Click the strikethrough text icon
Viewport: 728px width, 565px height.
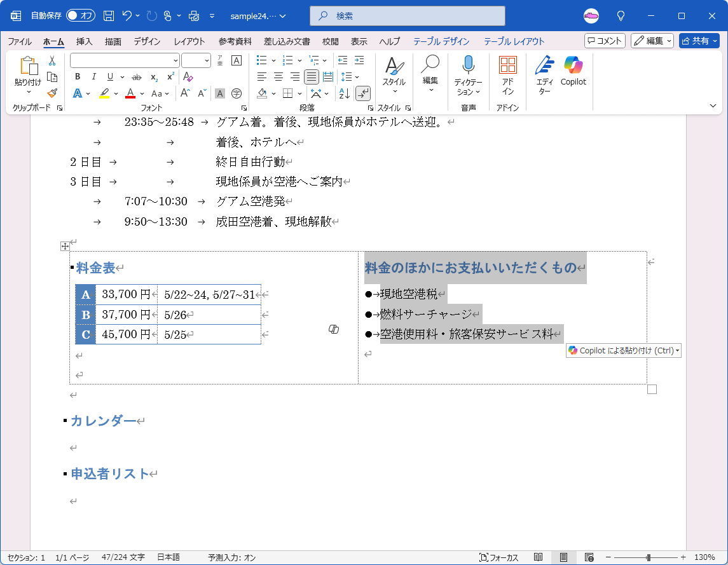pos(136,77)
